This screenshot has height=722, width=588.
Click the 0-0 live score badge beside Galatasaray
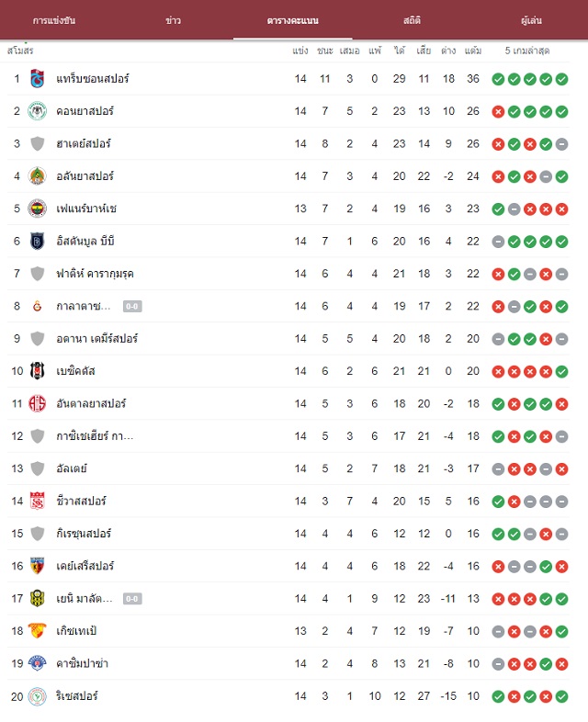pyautogui.click(x=132, y=306)
